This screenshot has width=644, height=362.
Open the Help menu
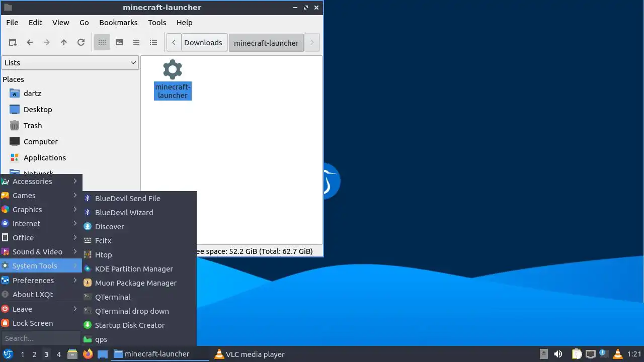185,23
